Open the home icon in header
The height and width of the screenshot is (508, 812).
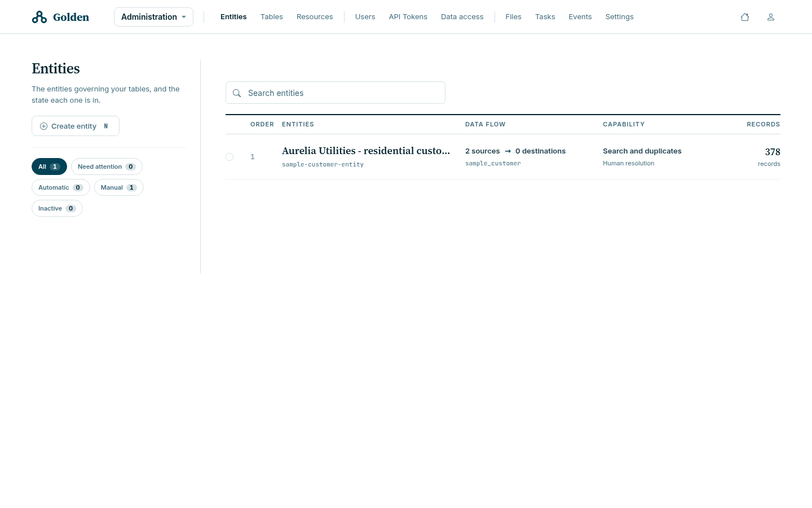coord(745,17)
